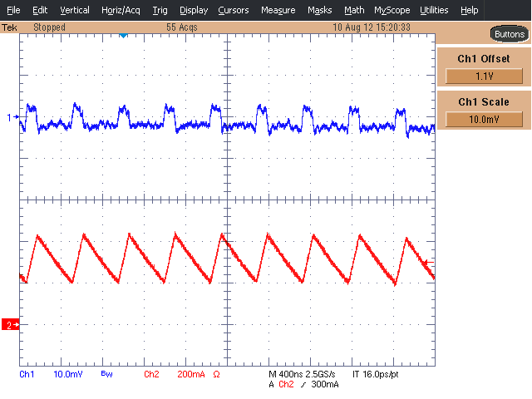Click the red trigger level arrow on right
Screen dimensions: 532x399
click(429, 263)
